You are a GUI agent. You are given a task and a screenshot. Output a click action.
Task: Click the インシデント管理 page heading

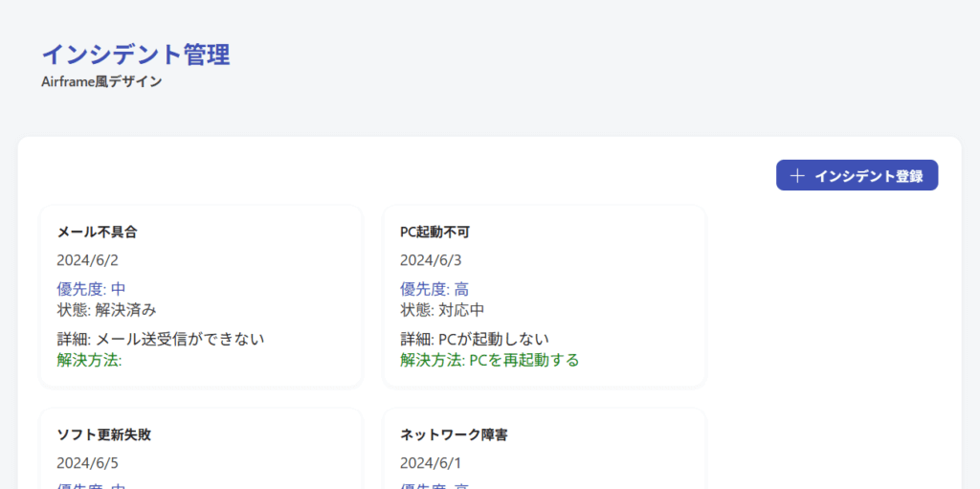[x=135, y=55]
